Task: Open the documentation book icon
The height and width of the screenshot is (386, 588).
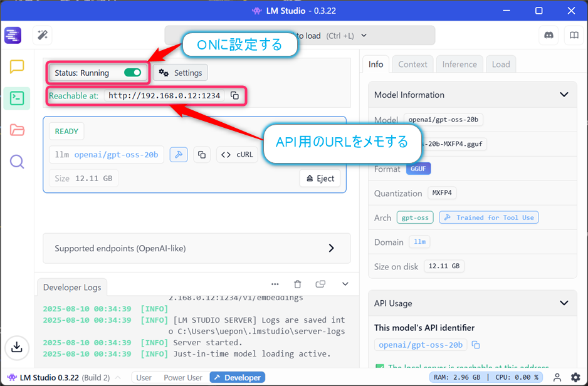Action: 574,35
